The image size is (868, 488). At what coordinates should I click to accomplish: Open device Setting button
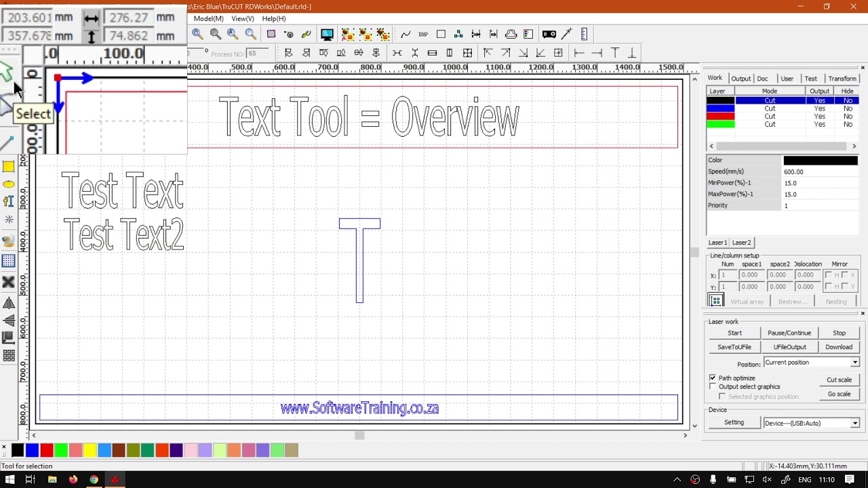[734, 423]
